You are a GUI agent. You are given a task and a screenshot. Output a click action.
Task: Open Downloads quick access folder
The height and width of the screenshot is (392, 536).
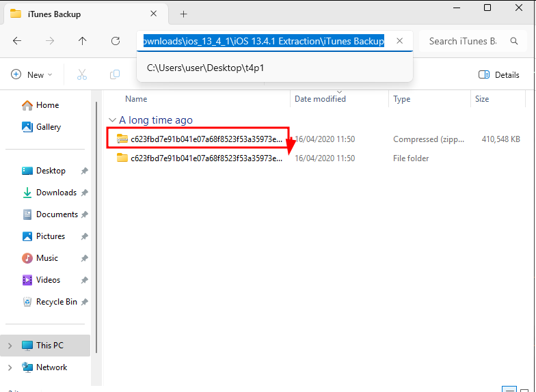(49, 193)
